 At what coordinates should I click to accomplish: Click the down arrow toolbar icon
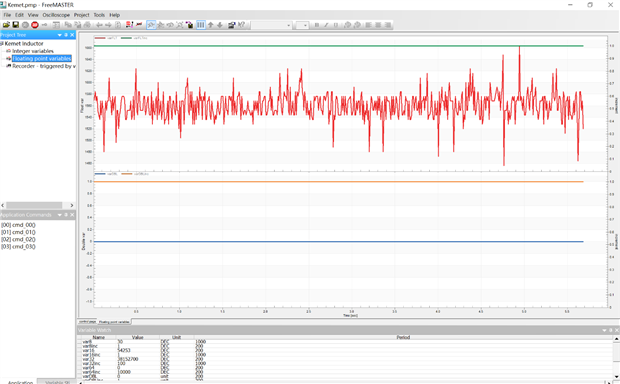click(x=220, y=25)
